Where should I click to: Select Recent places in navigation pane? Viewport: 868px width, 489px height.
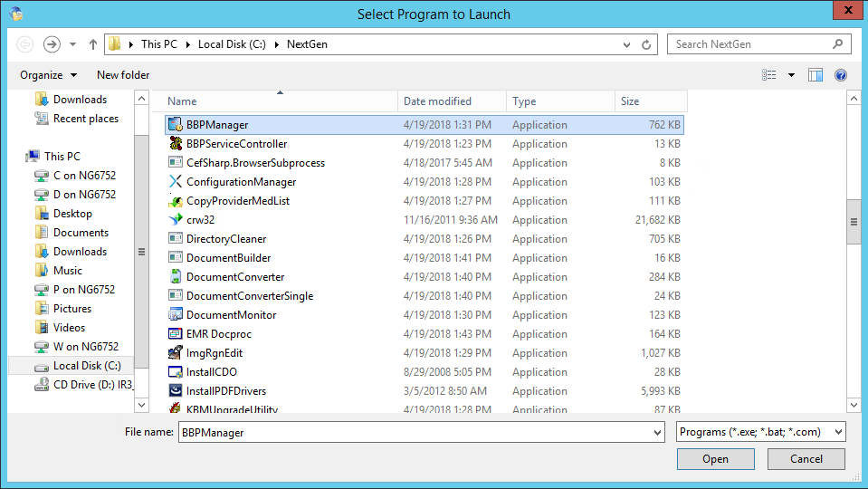click(76, 119)
